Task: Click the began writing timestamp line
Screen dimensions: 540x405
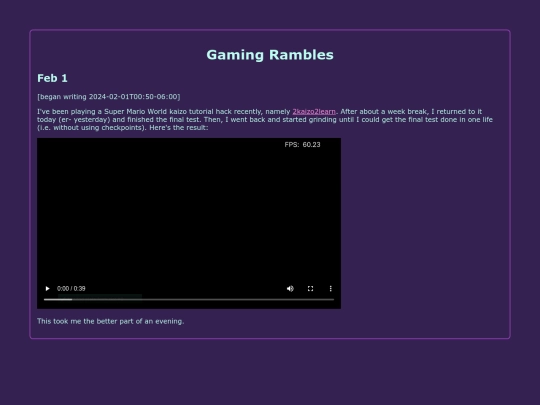Action: tap(109, 97)
